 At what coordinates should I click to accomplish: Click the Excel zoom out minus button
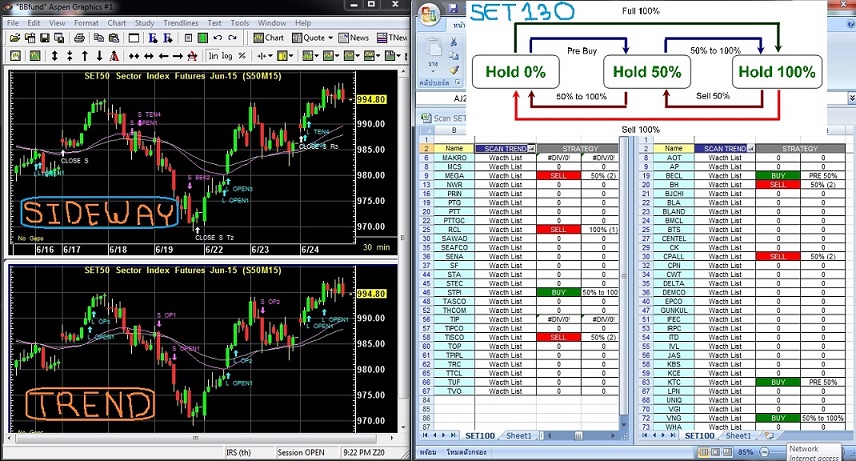pos(765,452)
